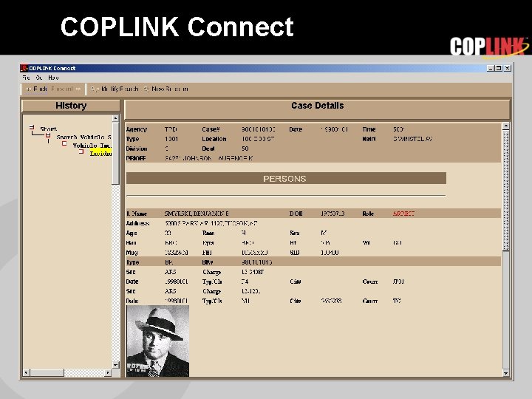Click the Address label in persons section
Viewport: 532px width, 399px height.
[x=137, y=224]
